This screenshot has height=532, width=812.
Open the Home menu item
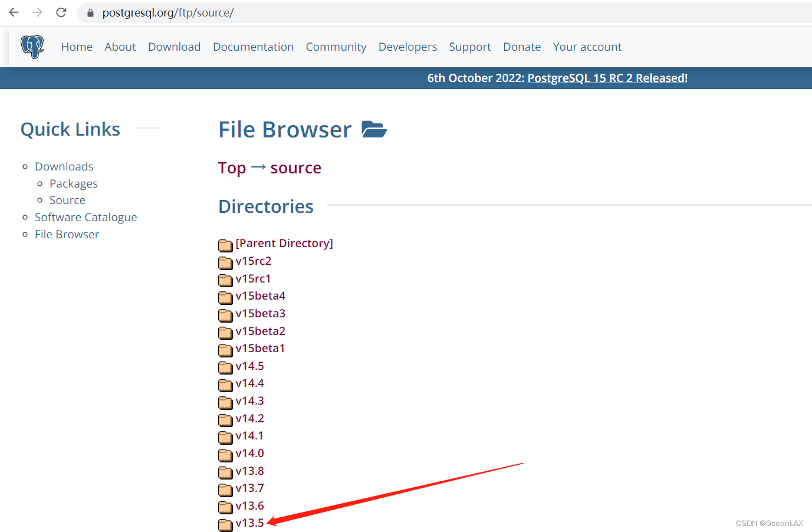pyautogui.click(x=77, y=47)
